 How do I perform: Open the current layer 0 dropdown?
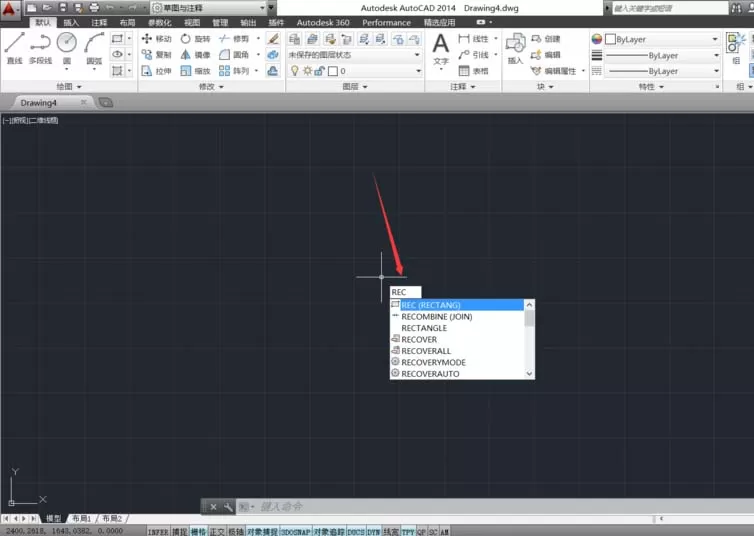click(x=355, y=71)
